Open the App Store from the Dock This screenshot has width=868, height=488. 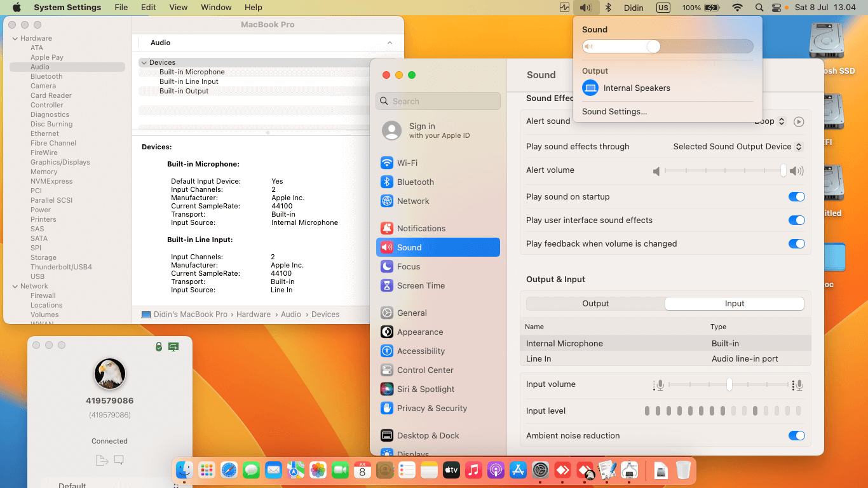519,470
